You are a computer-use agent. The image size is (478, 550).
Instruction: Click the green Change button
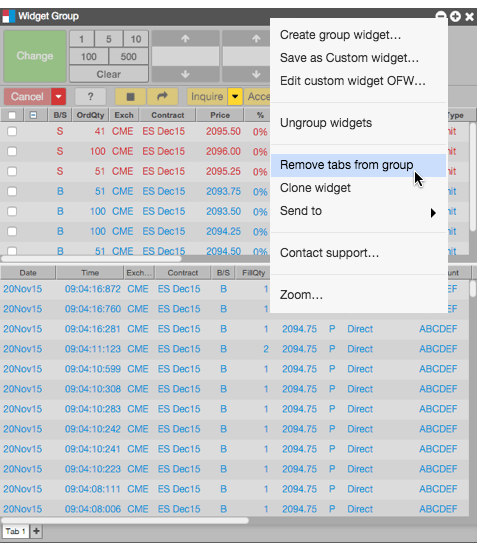(35, 56)
